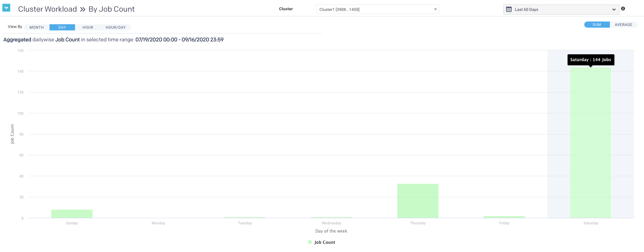Toggle the Job Count legend entry

tap(321, 242)
